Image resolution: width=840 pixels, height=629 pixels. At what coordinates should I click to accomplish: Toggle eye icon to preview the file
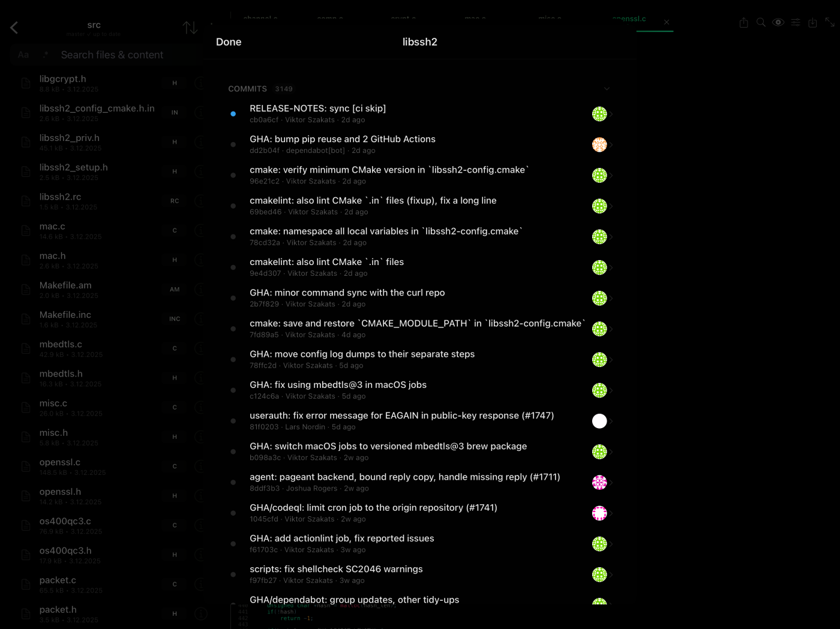778,22
